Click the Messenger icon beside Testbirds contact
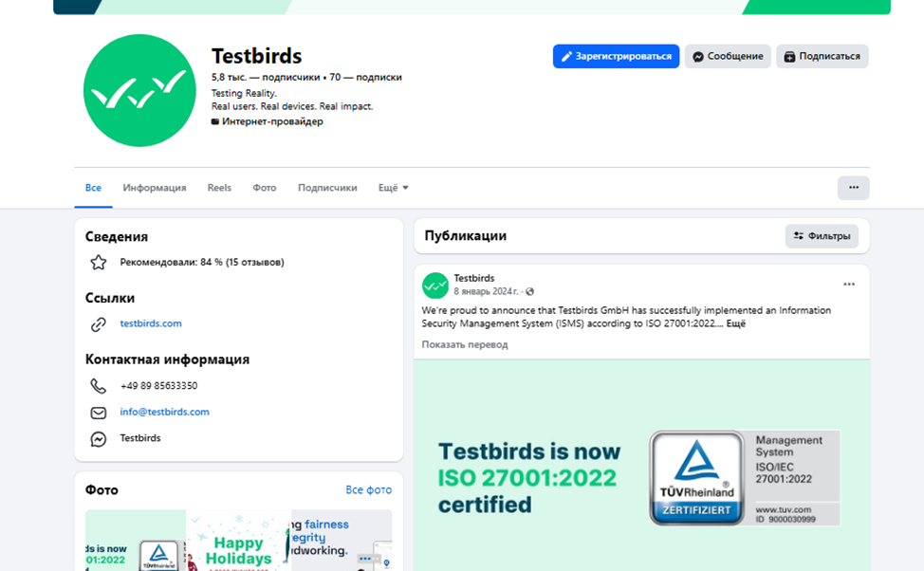This screenshot has width=924, height=571. (x=99, y=439)
